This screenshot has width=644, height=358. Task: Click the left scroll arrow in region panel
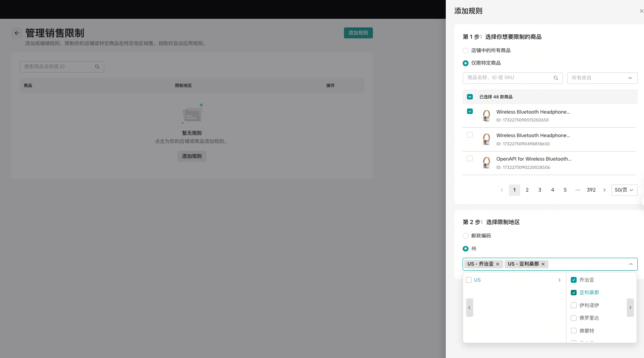[x=469, y=307]
